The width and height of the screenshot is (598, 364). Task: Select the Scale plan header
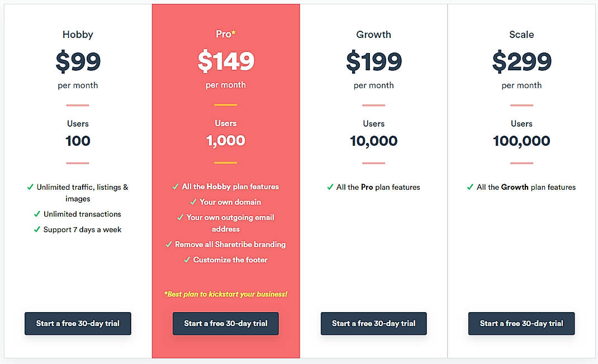tap(521, 35)
